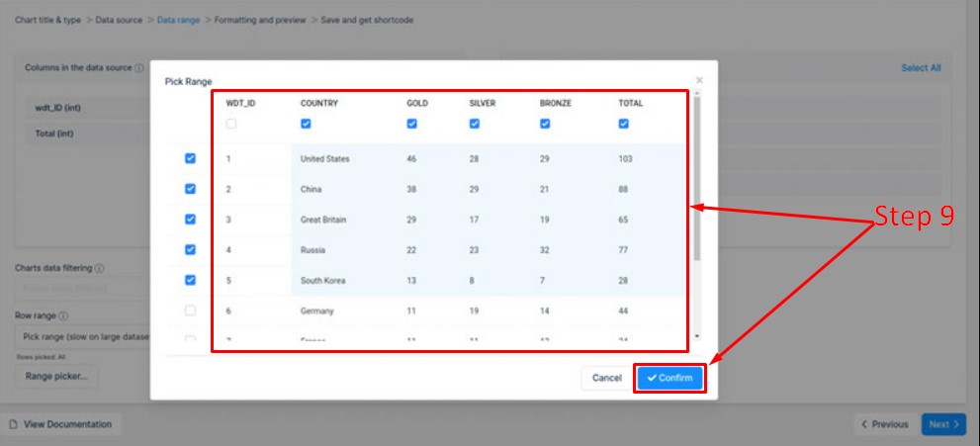Click the BRONZE column header
The image size is (980, 446).
click(x=555, y=103)
